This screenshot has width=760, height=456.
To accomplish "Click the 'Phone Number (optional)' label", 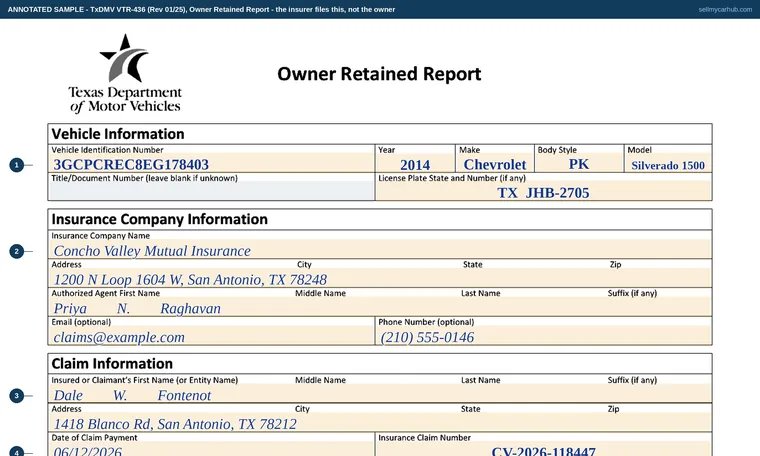I will pos(426,322).
